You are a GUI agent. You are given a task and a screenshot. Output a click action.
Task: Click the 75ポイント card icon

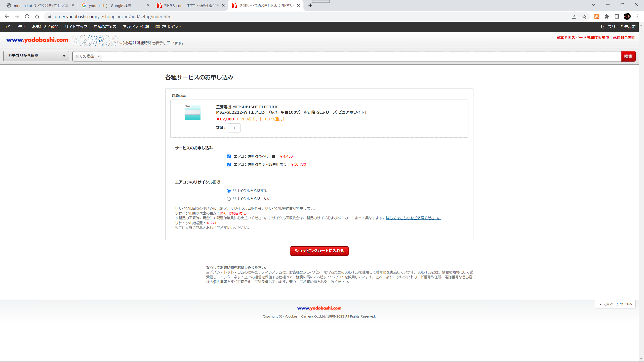158,27
